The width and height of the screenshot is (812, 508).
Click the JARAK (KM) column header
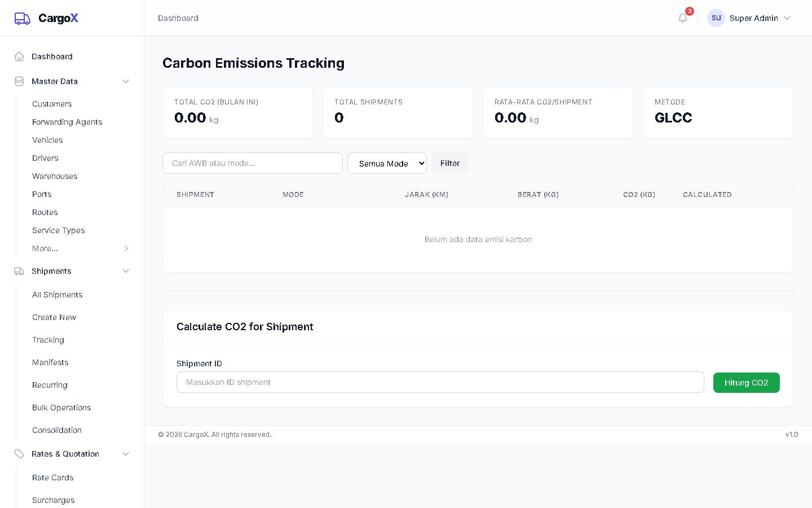(x=426, y=195)
